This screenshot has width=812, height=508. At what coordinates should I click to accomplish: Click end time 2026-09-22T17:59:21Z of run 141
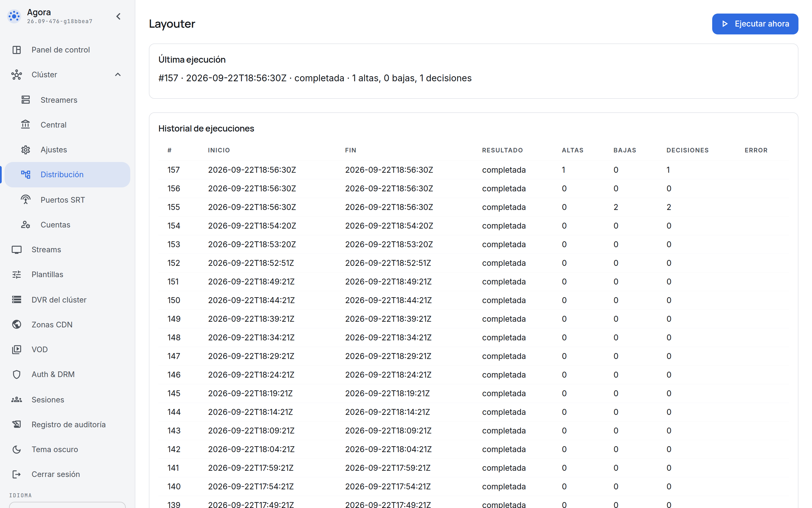pos(388,468)
